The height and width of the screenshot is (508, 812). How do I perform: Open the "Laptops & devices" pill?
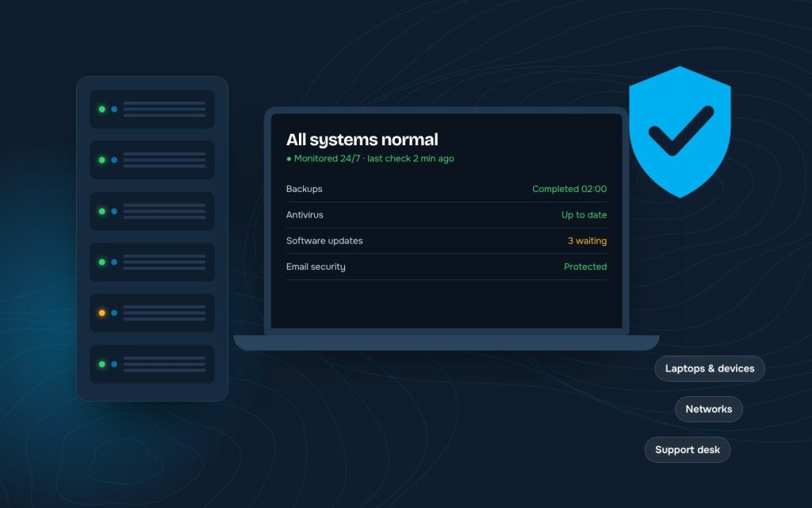coord(710,368)
